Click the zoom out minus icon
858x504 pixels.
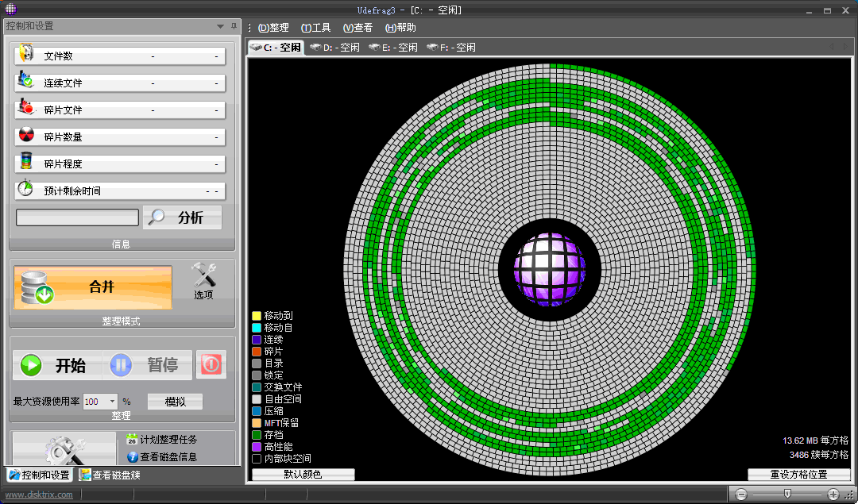[x=741, y=494]
